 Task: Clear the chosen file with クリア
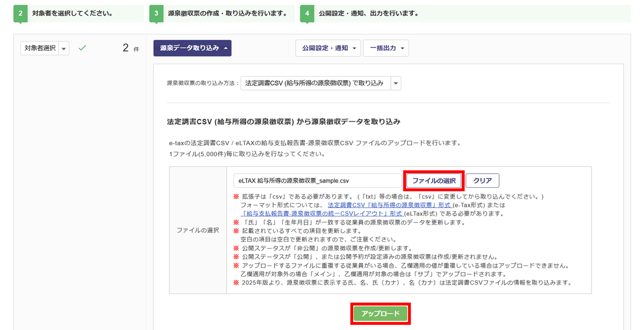[482, 181]
